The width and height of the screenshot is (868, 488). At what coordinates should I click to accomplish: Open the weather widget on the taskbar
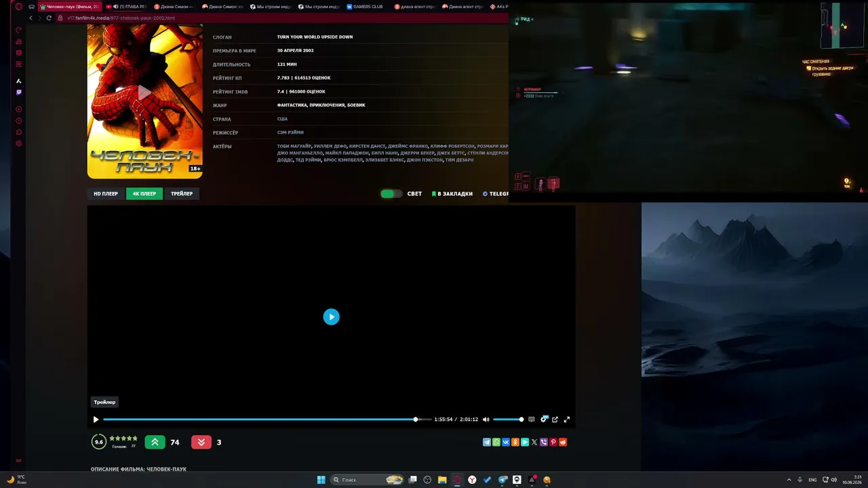tap(16, 480)
